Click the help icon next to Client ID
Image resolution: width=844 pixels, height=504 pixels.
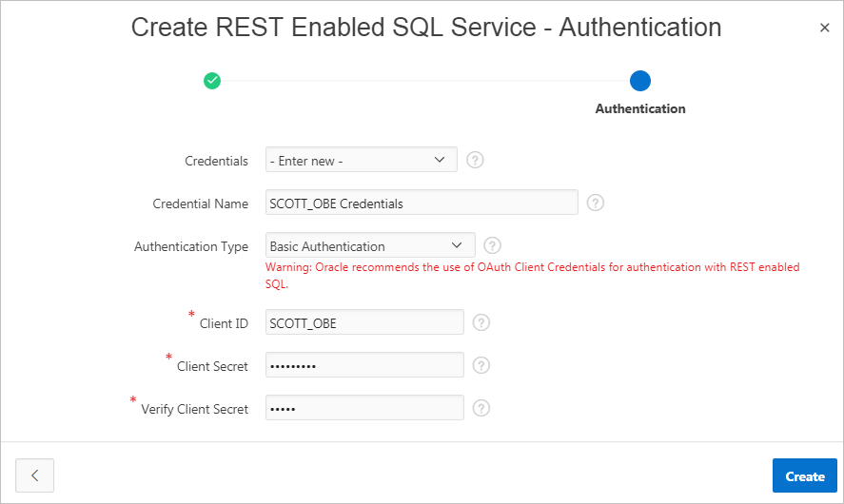481,322
